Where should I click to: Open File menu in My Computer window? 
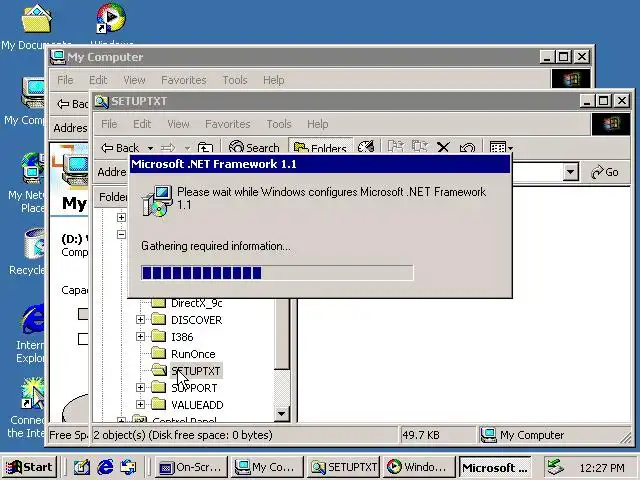click(65, 80)
